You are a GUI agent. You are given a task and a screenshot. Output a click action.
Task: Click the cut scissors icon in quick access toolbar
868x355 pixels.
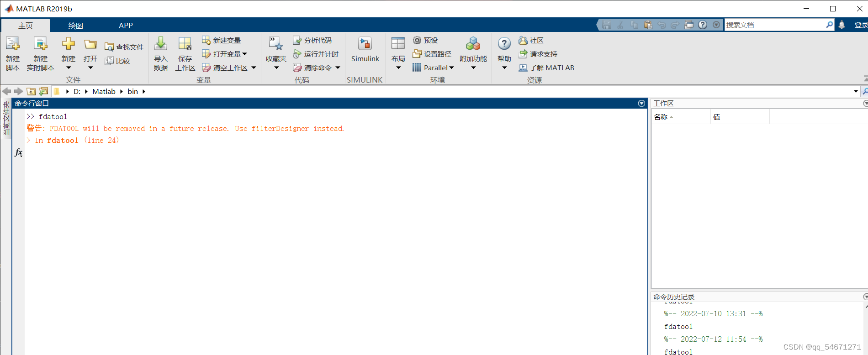(620, 25)
